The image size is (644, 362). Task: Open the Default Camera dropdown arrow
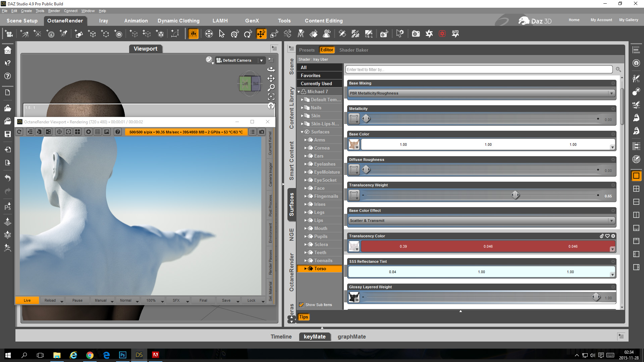[x=261, y=60]
